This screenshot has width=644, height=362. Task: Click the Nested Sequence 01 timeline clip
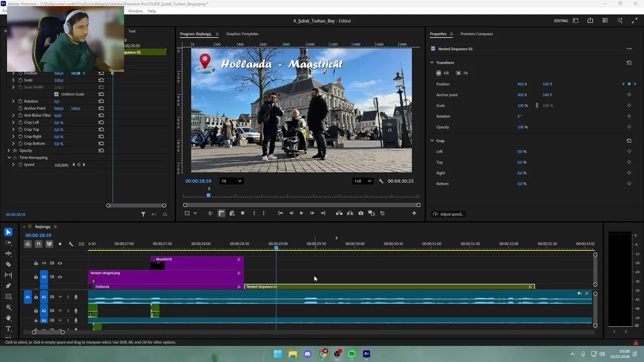pos(387,287)
